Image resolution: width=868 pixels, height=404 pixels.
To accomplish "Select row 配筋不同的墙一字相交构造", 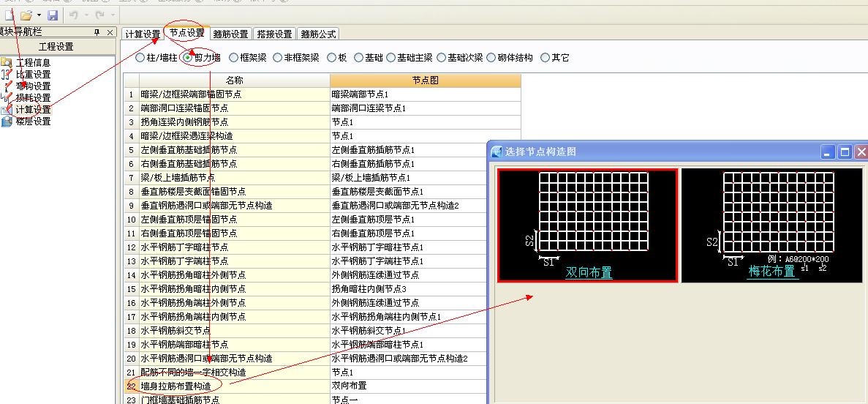I will pyautogui.click(x=235, y=373).
